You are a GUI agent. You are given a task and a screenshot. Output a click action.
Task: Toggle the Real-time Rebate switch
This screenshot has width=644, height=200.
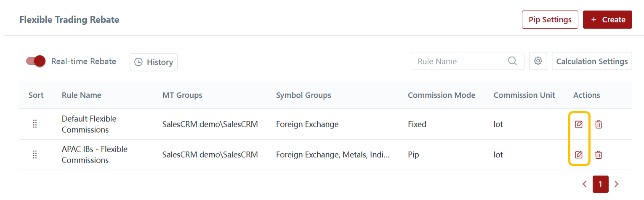[36, 61]
